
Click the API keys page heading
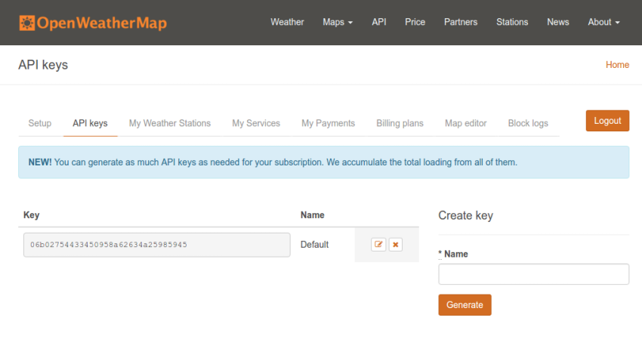[43, 65]
